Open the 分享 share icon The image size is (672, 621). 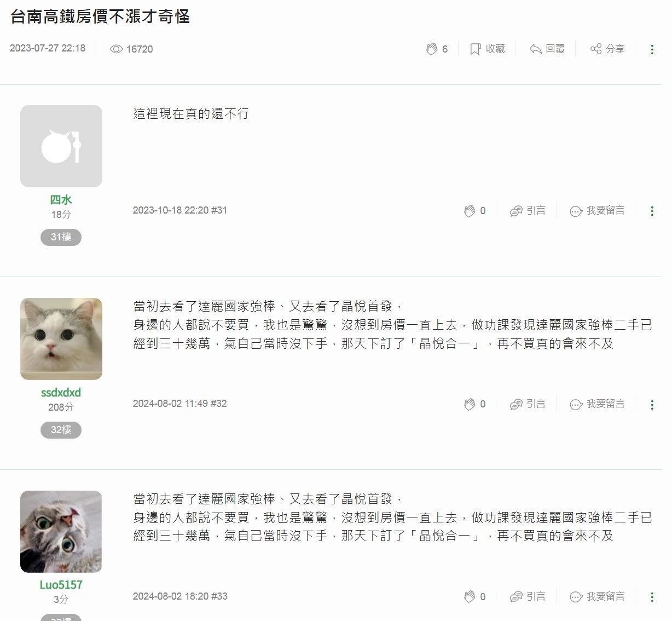(x=596, y=49)
